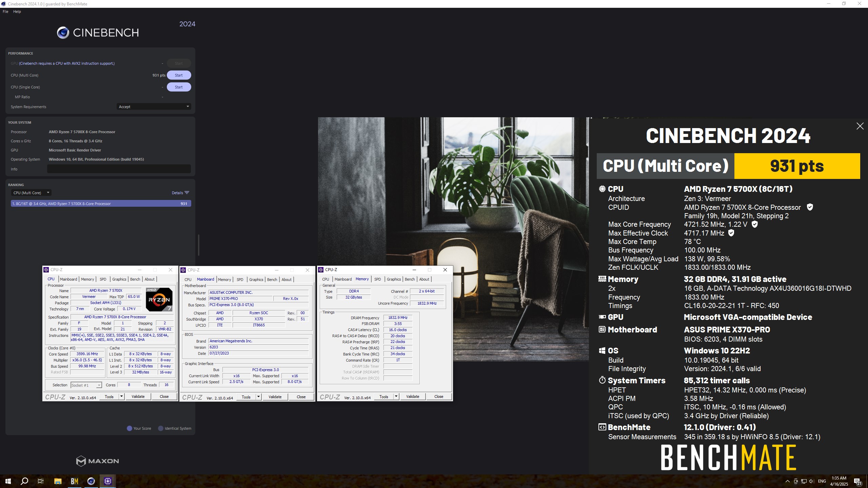Open the notification center icon
The width and height of the screenshot is (868, 488).
[x=857, y=481]
